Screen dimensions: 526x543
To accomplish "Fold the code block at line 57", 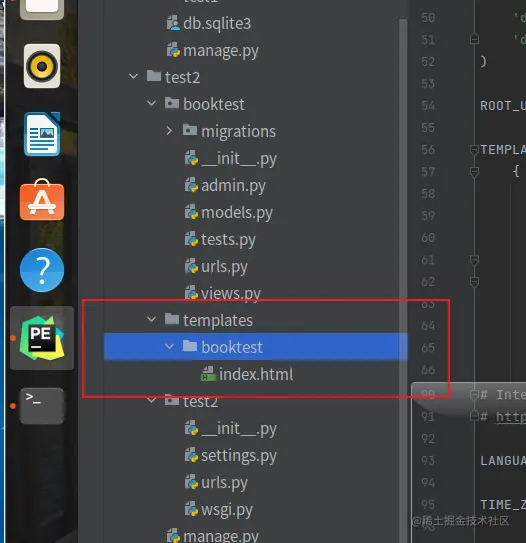I will click(474, 172).
